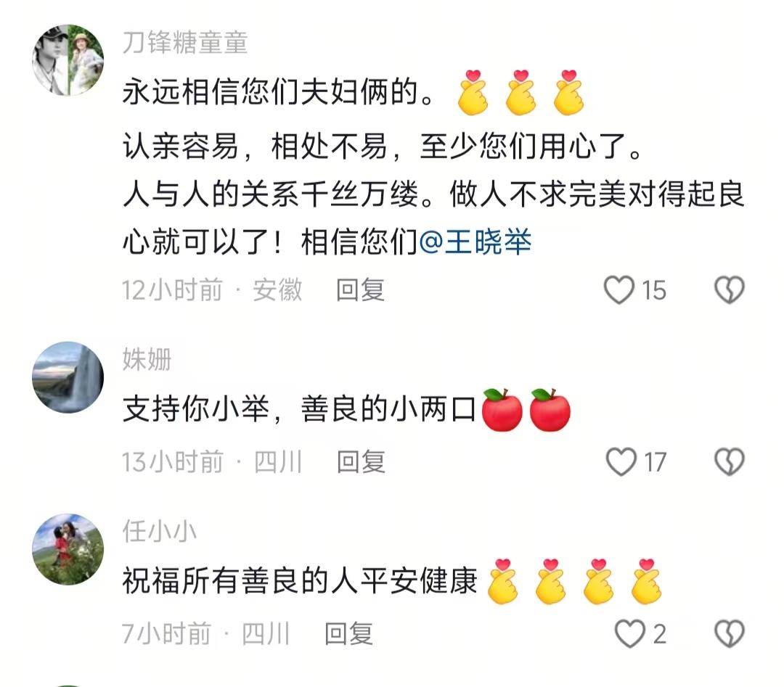Image resolution: width=784 pixels, height=687 pixels.
Task: Tap the like count 15
Action: (x=654, y=290)
